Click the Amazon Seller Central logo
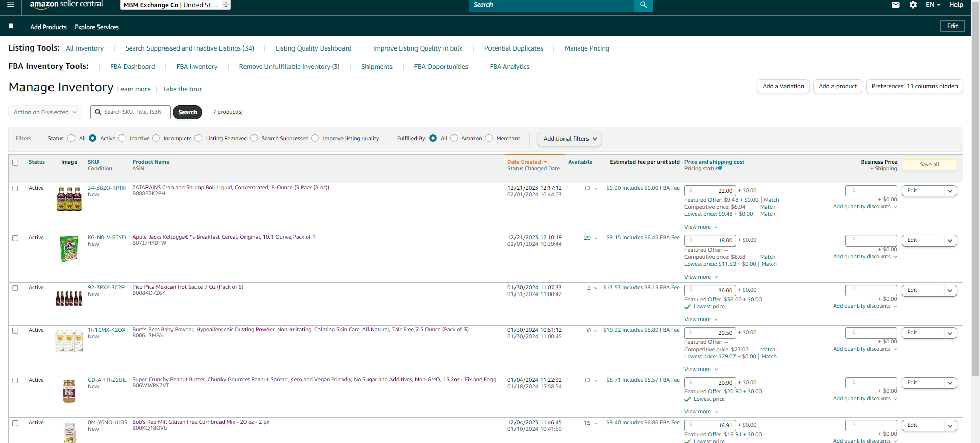 pos(66,4)
